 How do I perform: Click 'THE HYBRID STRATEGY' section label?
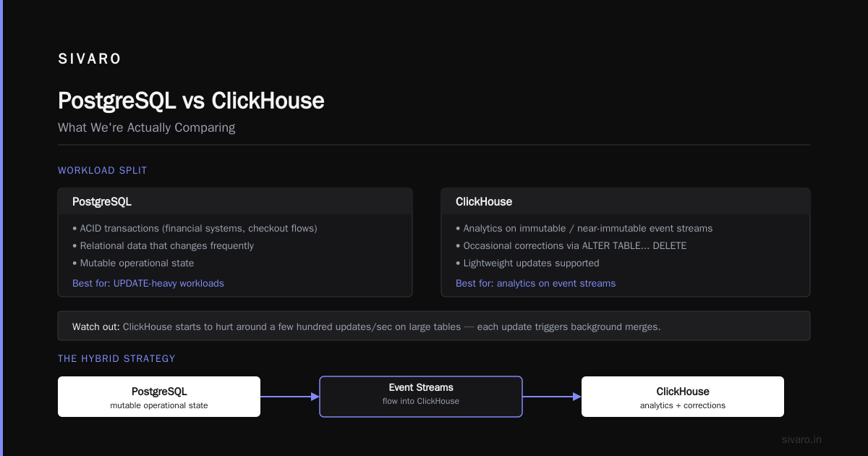pos(116,359)
